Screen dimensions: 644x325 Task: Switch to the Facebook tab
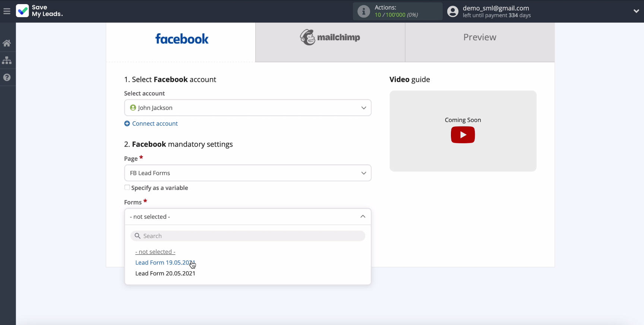click(x=181, y=42)
